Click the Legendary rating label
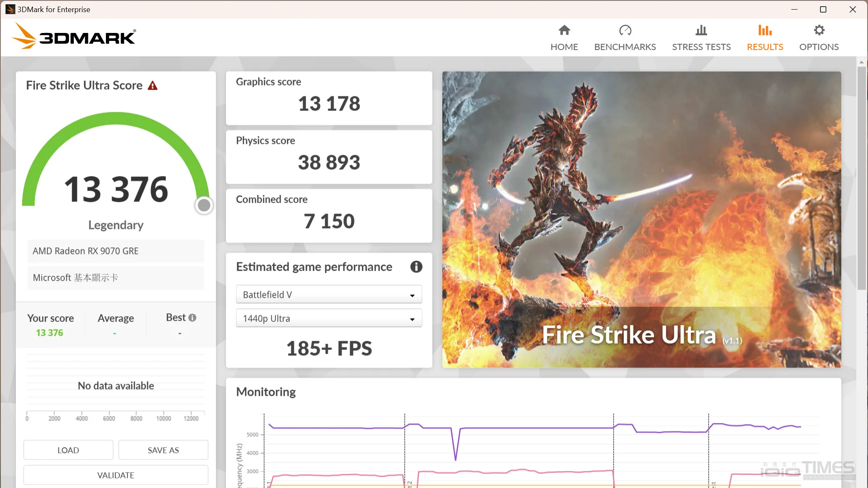Image resolution: width=868 pixels, height=488 pixels. point(116,225)
